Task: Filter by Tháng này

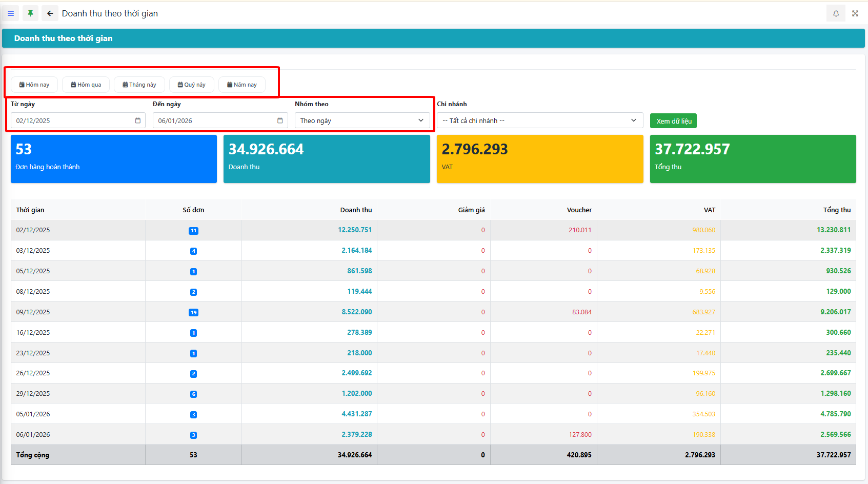Action: [139, 85]
